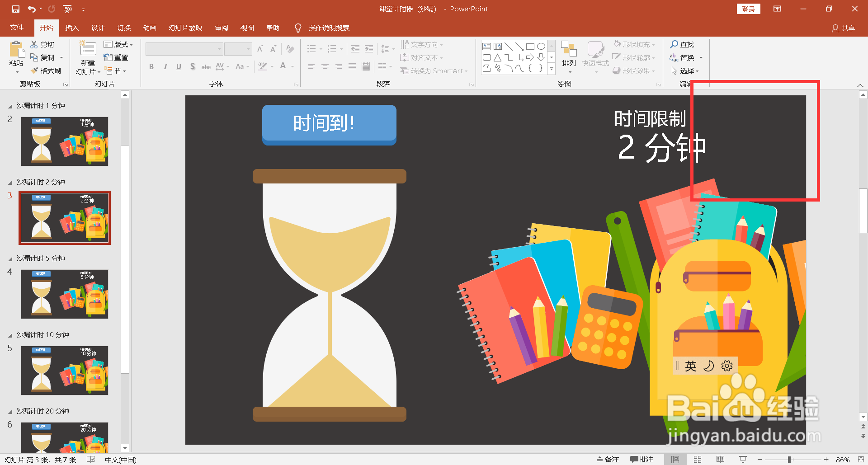Click the lightbulb Tell Me search icon
Viewport: 868px width, 465px height.
pos(298,28)
